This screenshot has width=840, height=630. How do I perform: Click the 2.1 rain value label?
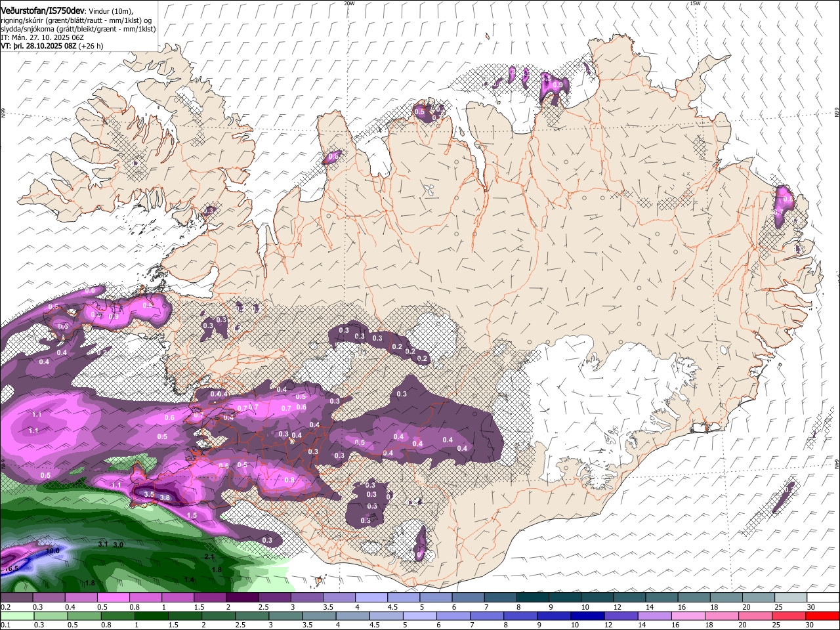(x=209, y=556)
